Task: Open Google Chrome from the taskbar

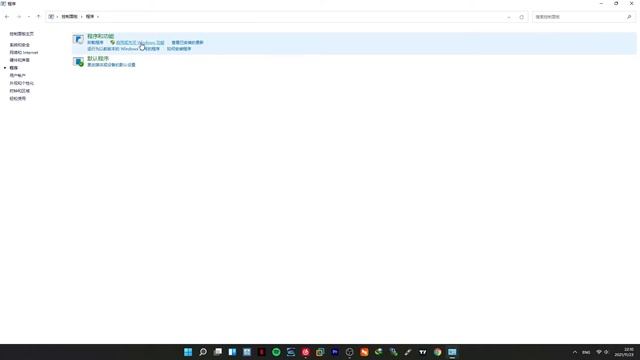Action: pos(437,352)
